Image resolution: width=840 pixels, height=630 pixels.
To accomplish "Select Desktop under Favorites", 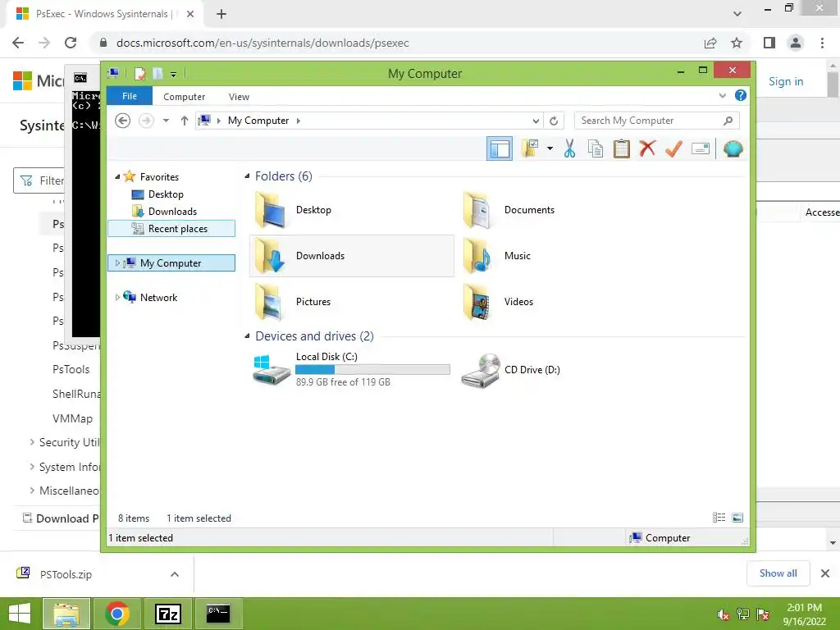I will (x=166, y=194).
